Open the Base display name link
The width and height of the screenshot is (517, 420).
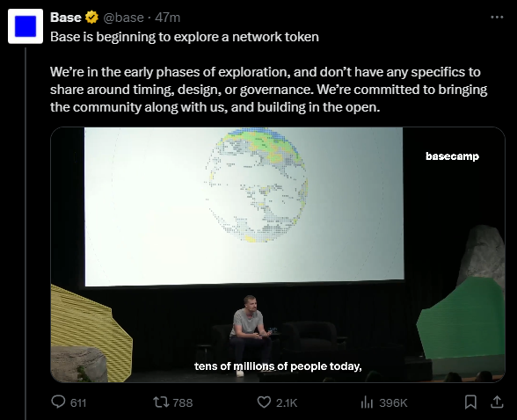tap(66, 17)
